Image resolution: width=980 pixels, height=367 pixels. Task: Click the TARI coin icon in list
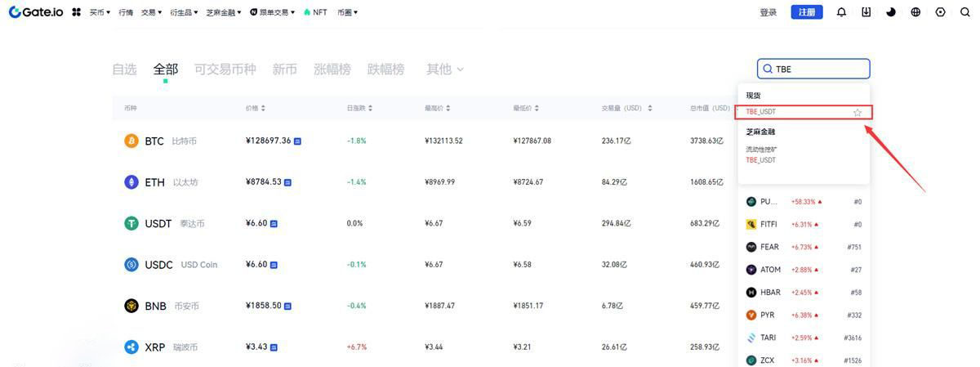pos(751,338)
